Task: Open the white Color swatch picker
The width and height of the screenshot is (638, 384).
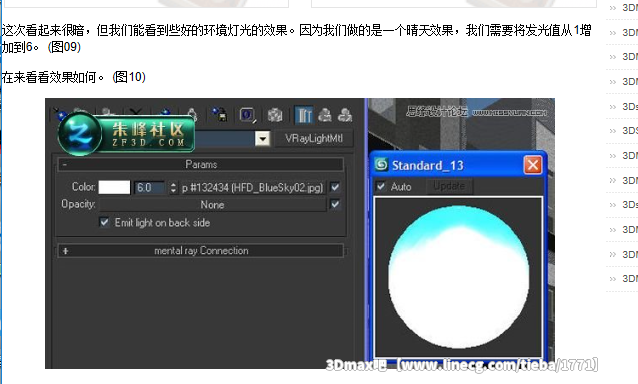Action: [x=114, y=188]
